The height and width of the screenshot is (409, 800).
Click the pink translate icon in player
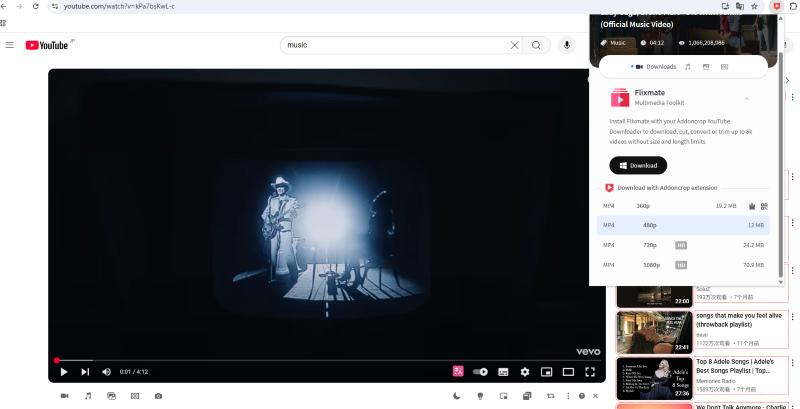pos(458,371)
